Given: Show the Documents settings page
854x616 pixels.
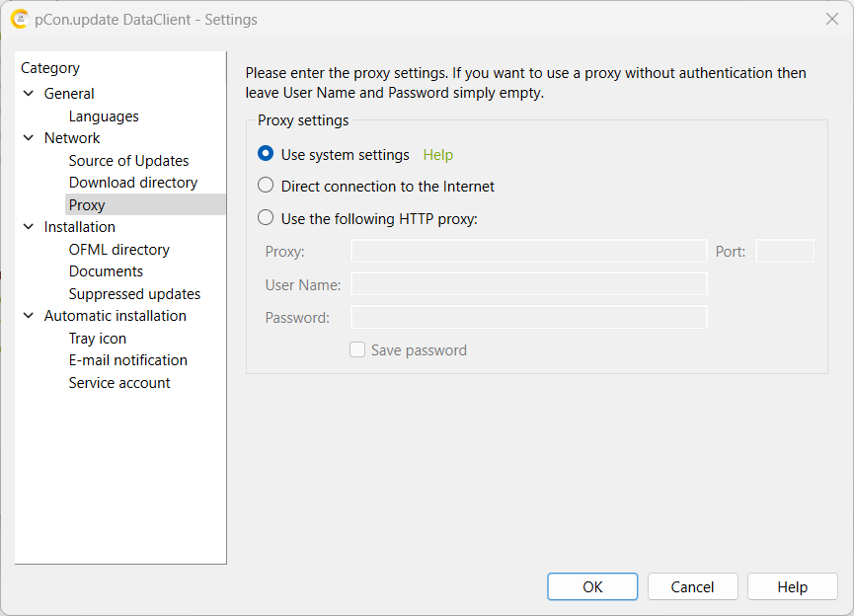Looking at the screenshot, I should 106,271.
